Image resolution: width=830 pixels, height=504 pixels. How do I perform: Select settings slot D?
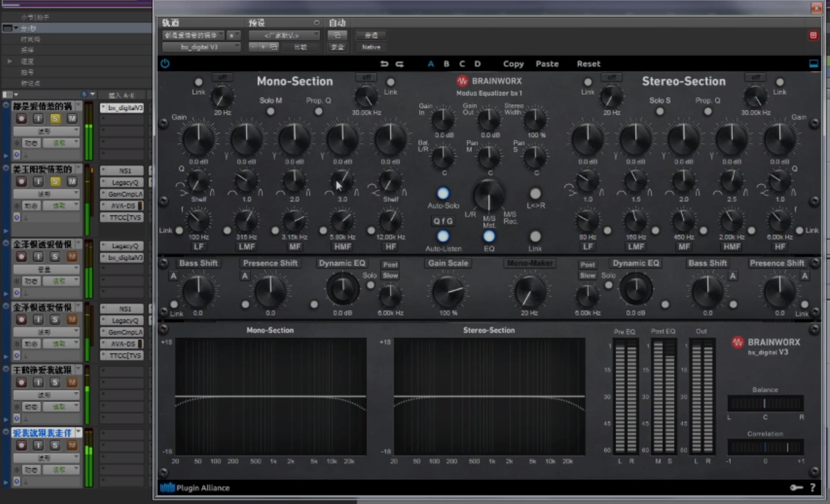click(x=477, y=64)
